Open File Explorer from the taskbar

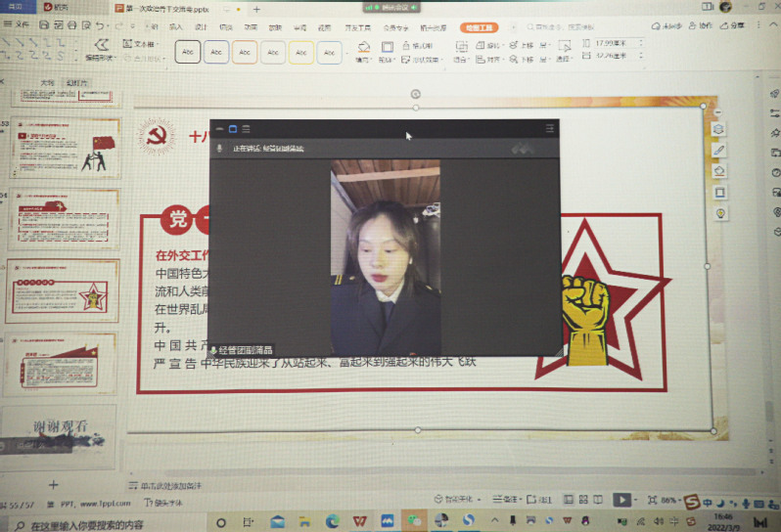pos(304,521)
